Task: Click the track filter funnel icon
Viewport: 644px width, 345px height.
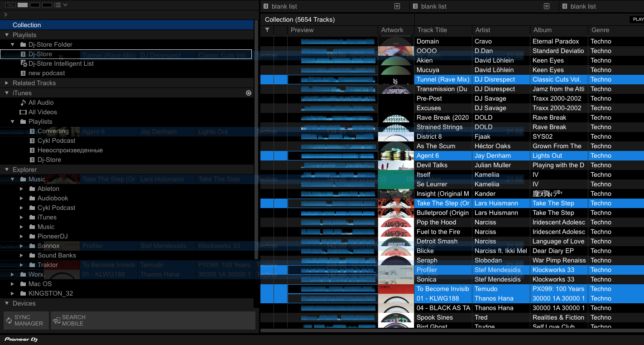Action: pyautogui.click(x=267, y=30)
